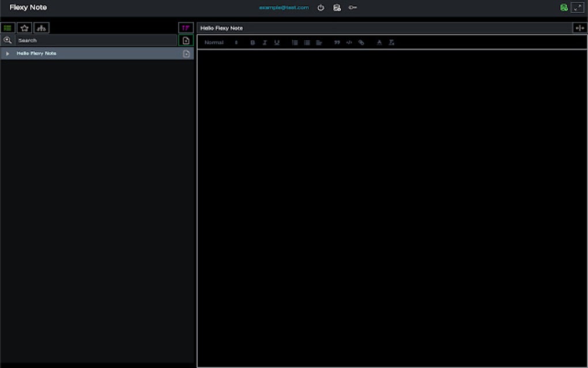Click the panel splitter handle beside the note title
Viewport: 588px width, 368px height.
pyautogui.click(x=579, y=27)
